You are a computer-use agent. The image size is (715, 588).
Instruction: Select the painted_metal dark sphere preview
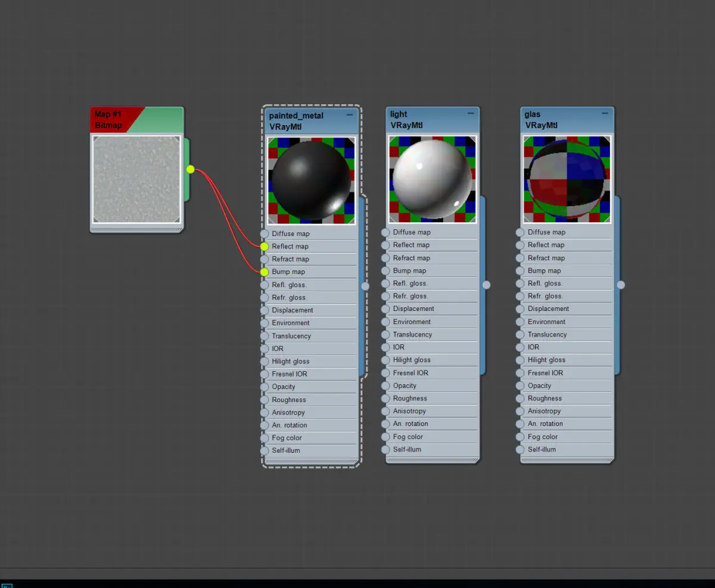pos(312,181)
